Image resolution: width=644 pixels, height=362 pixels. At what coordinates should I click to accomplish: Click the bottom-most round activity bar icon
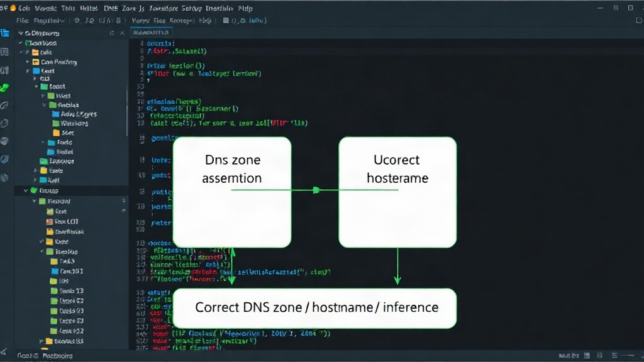[x=4, y=178]
